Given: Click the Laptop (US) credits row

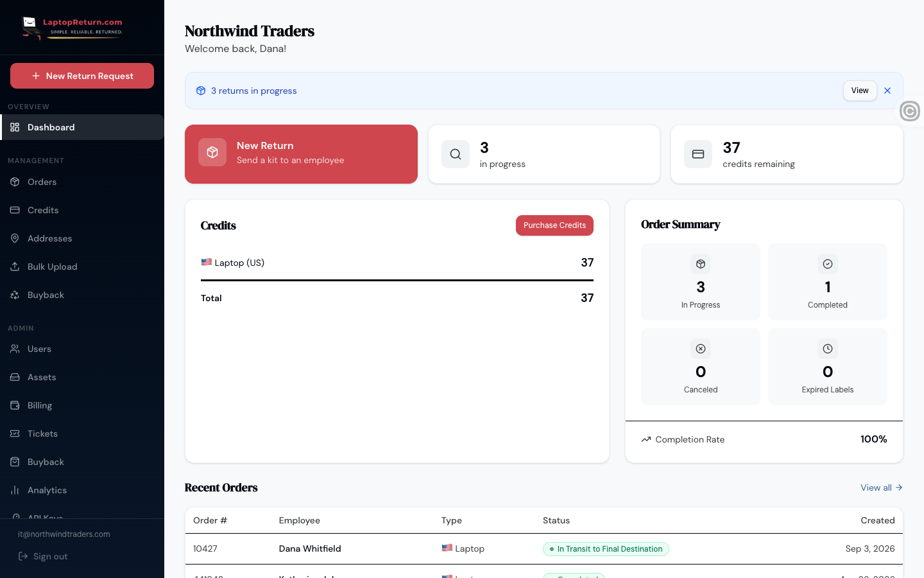Looking at the screenshot, I should 397,263.
